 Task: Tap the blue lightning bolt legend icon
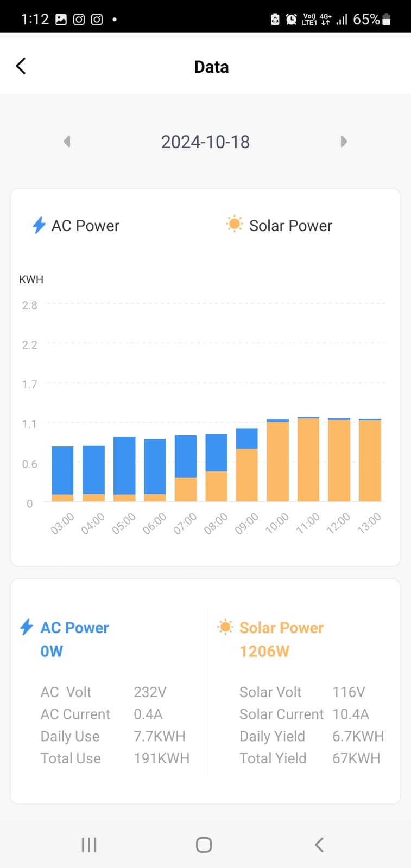tap(39, 225)
